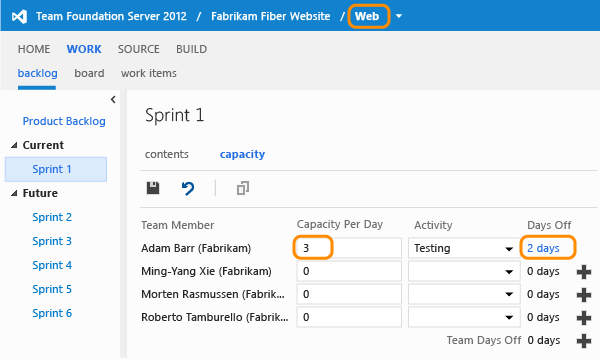Click Adam Barr's 2 days off link
This screenshot has width=600, height=360.
pos(543,248)
